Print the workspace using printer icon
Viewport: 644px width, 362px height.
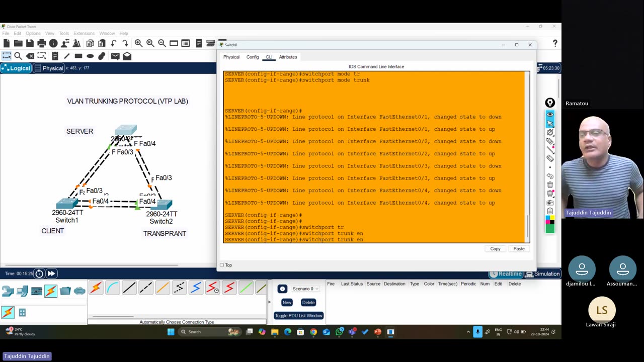coord(42,43)
